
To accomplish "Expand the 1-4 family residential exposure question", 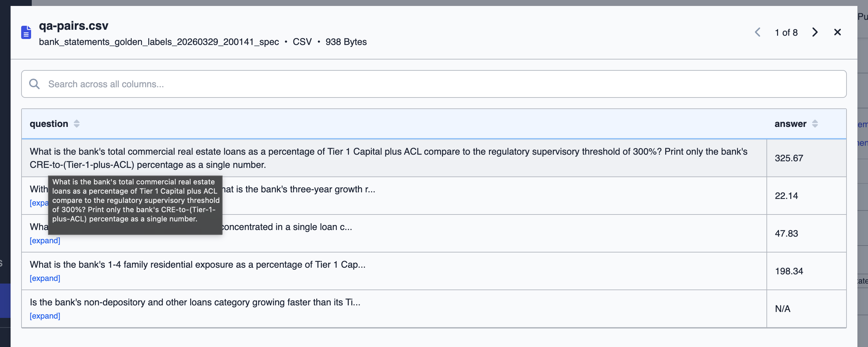I will click(45, 278).
